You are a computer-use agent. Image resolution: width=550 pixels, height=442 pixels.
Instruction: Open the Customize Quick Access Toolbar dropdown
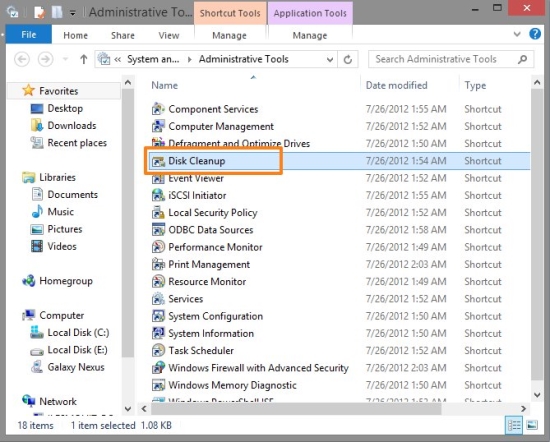(73, 13)
